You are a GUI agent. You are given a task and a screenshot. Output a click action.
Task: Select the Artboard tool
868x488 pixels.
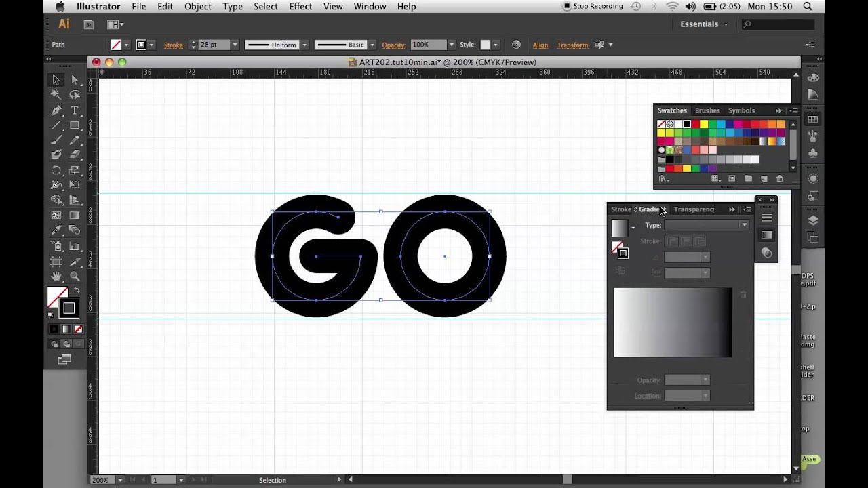(x=56, y=261)
